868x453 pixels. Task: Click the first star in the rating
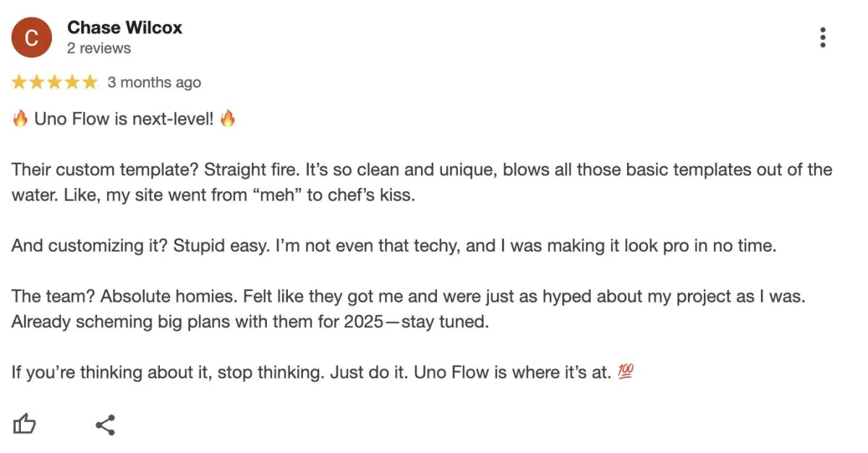pyautogui.click(x=19, y=82)
